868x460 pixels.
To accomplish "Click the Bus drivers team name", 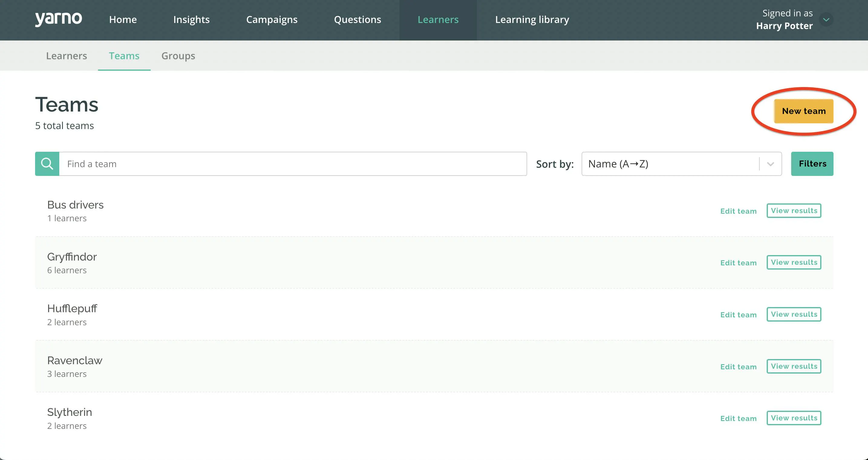I will [75, 205].
